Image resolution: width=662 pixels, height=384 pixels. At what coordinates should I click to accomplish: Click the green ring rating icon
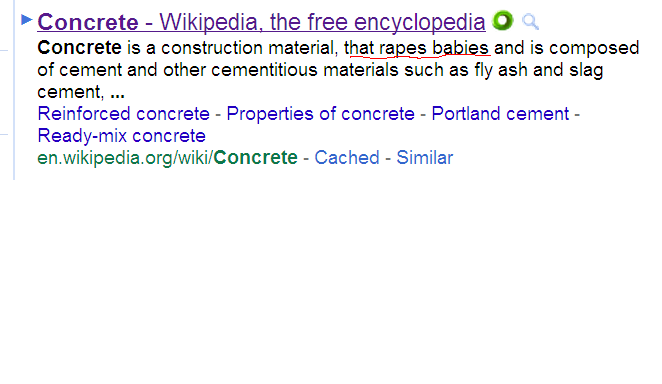pyautogui.click(x=502, y=21)
